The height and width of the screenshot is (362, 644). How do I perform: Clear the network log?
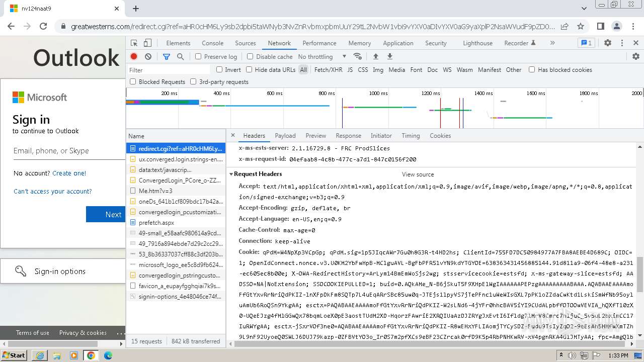pos(148,57)
